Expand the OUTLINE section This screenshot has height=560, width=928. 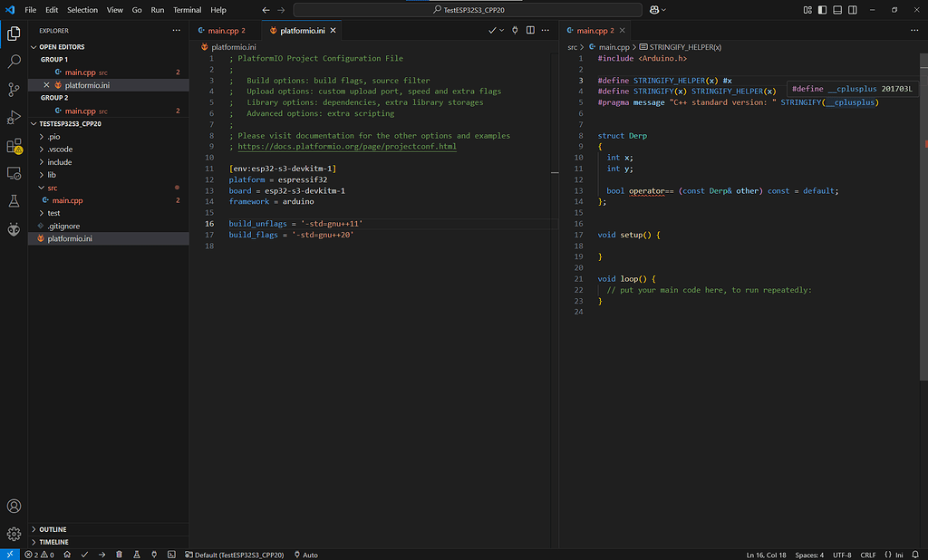pyautogui.click(x=53, y=529)
